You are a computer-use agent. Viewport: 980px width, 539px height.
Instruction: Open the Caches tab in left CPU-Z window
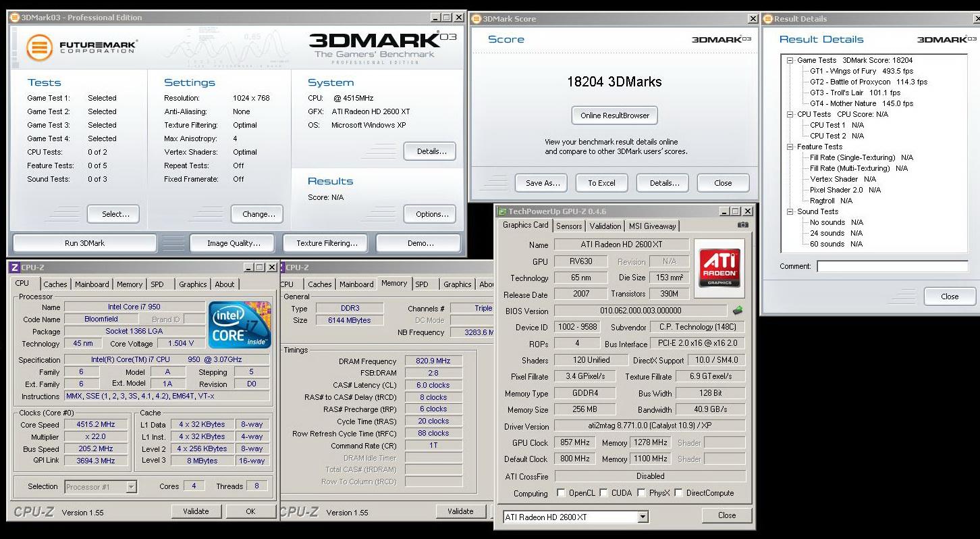(55, 284)
